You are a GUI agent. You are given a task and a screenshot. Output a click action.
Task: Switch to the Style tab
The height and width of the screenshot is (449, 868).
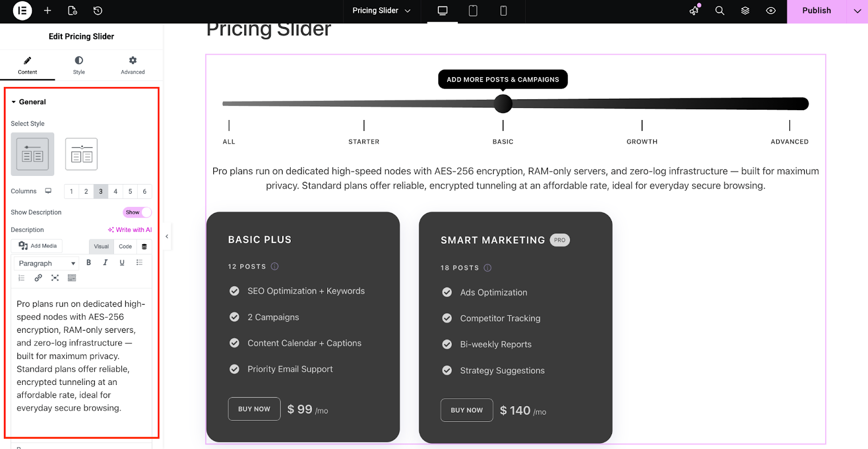[x=78, y=65]
